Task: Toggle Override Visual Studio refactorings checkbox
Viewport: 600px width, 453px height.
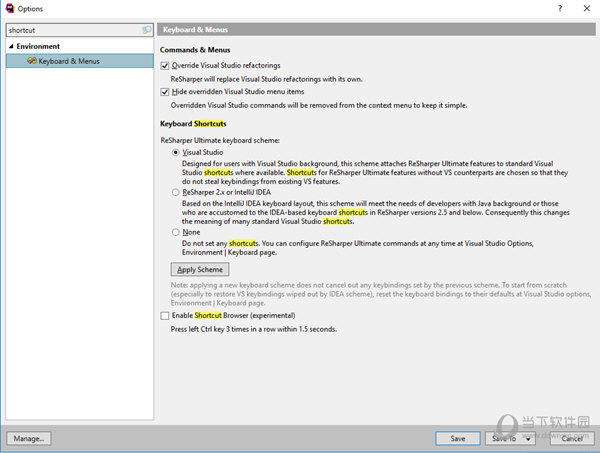Action: (165, 66)
